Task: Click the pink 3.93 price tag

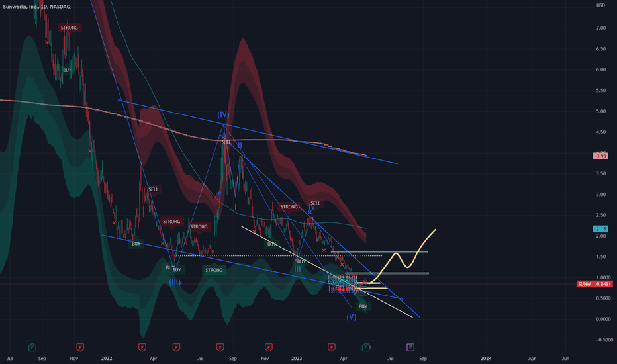Action: pyautogui.click(x=600, y=156)
